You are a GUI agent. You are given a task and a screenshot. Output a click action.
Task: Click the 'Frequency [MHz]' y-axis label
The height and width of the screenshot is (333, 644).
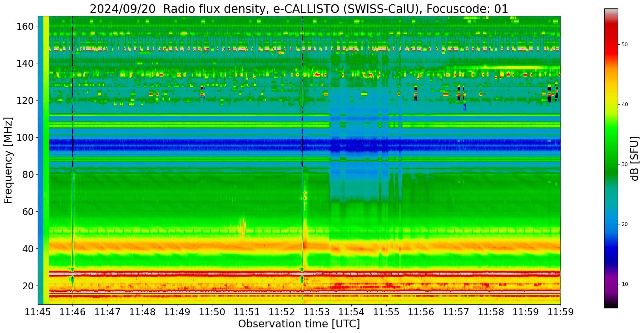click(x=8, y=160)
